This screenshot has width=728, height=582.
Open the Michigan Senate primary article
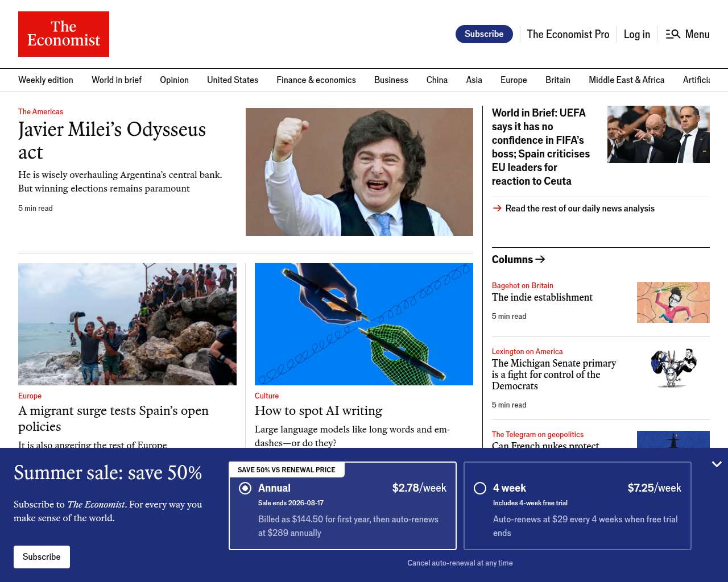pos(554,375)
